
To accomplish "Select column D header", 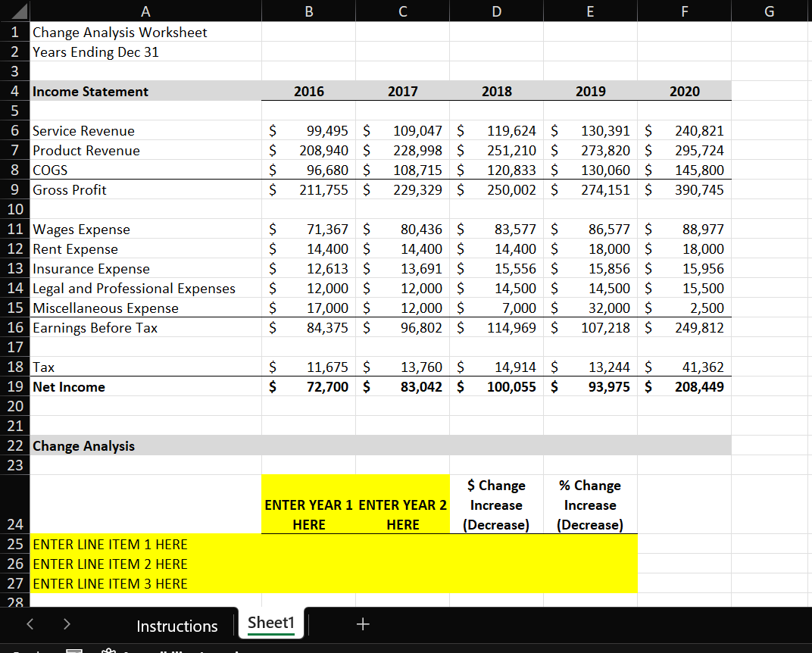I will 497,11.
